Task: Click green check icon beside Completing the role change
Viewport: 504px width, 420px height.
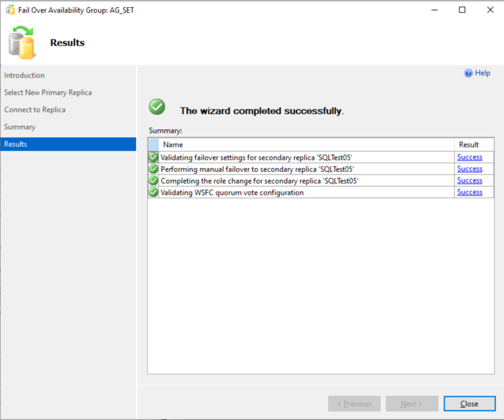Action: [x=153, y=181]
